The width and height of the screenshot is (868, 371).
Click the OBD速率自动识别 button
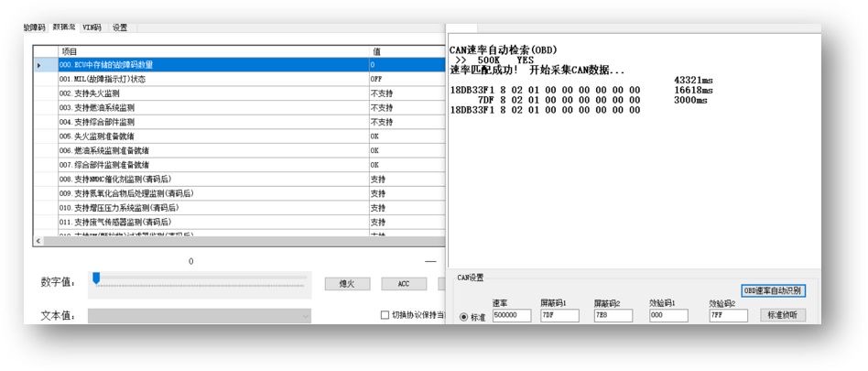click(774, 290)
